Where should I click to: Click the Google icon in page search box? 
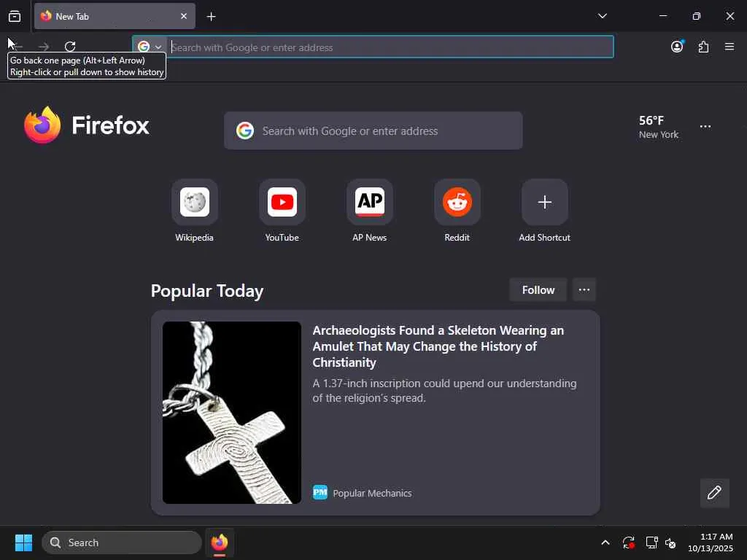tap(245, 131)
